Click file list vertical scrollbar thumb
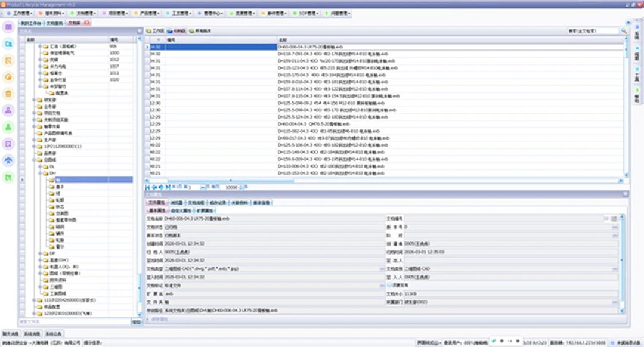The image size is (644, 347). pyautogui.click(x=626, y=49)
